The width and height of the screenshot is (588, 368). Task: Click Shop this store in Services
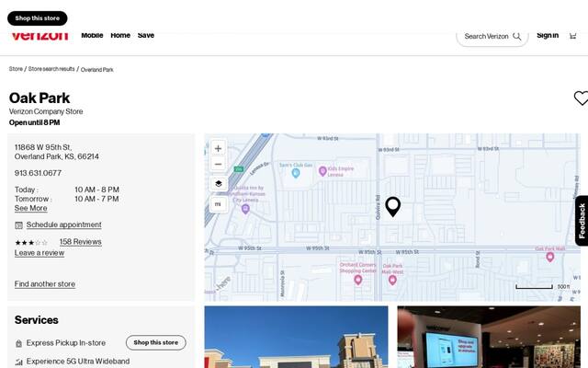[x=156, y=343]
